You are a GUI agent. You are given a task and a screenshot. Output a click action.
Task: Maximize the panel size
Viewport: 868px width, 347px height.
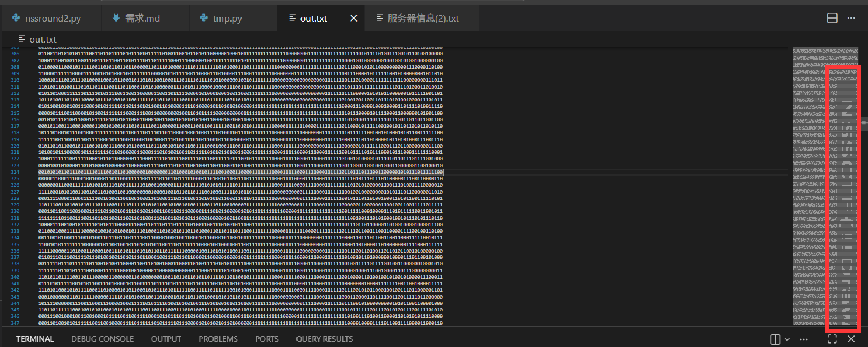[832, 339]
